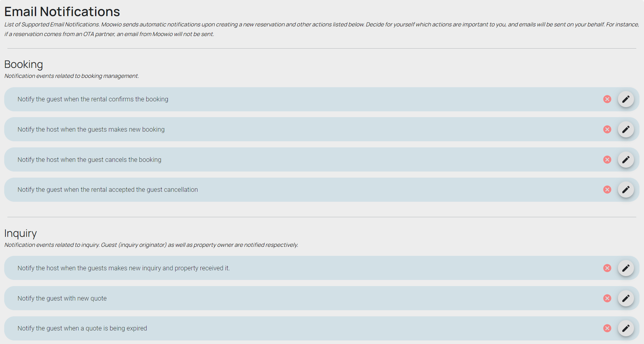Edit the guest cancels booking host notification

(x=626, y=160)
